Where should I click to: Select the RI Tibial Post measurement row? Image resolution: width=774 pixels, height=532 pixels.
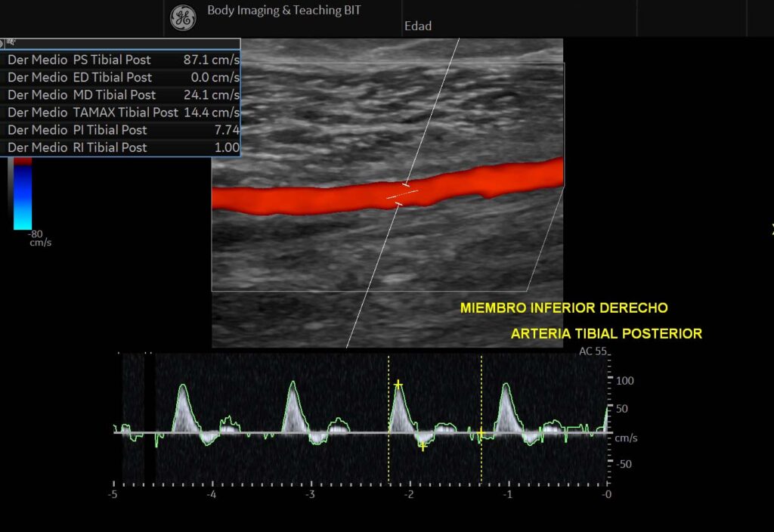pos(121,147)
